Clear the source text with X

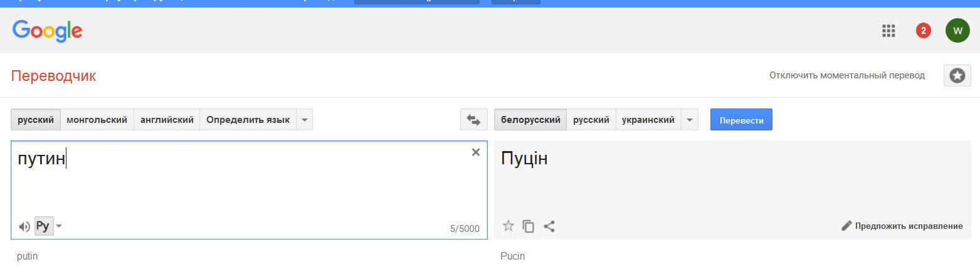[475, 152]
